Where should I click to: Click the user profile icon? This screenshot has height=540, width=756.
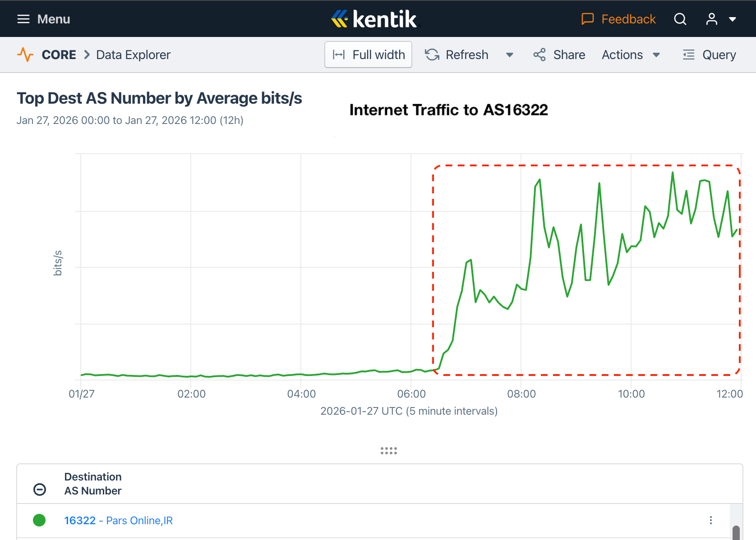[711, 19]
